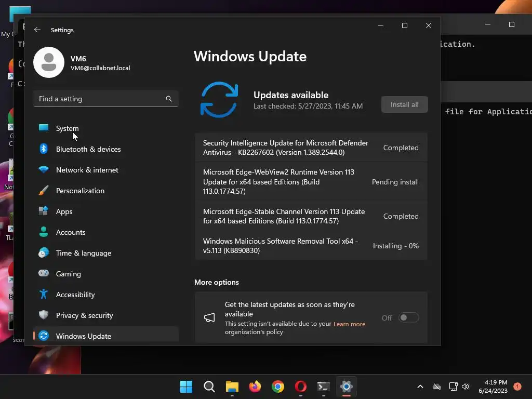Go to Accounts settings
The image size is (532, 399).
point(106,232)
